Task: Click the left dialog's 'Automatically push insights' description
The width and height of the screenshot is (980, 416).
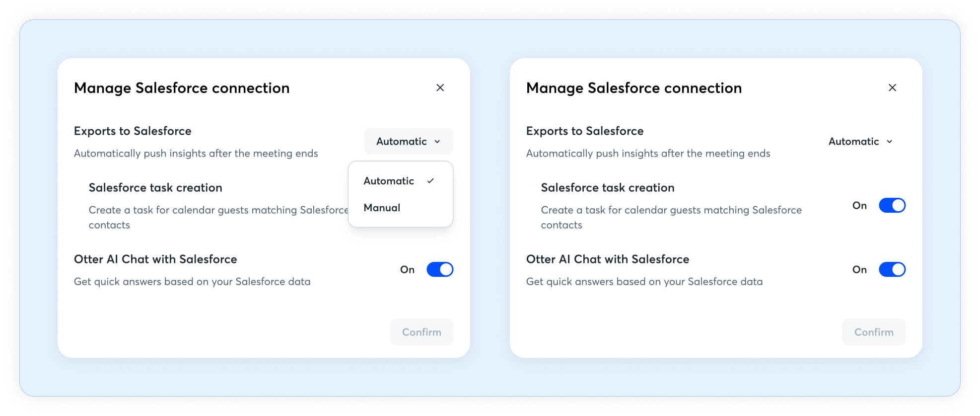Action: tap(196, 154)
